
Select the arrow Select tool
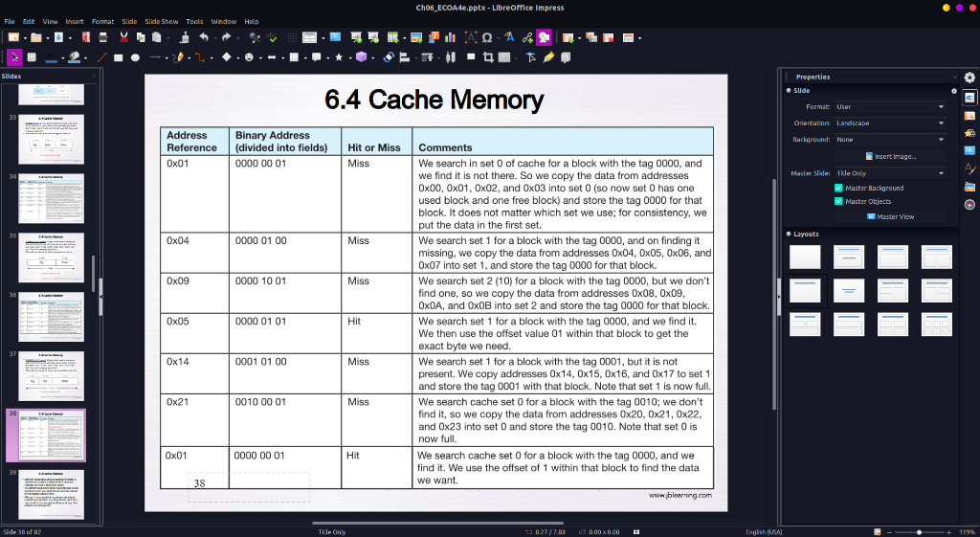tap(14, 57)
